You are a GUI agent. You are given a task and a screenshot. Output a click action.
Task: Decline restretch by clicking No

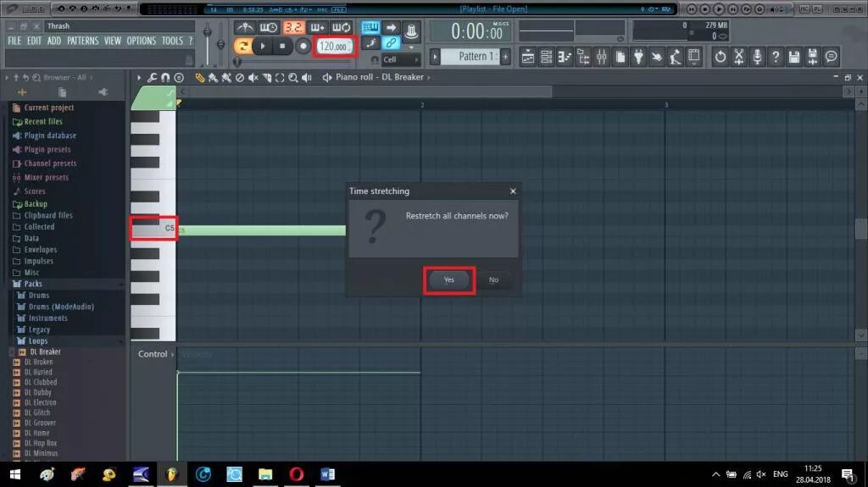[494, 280]
